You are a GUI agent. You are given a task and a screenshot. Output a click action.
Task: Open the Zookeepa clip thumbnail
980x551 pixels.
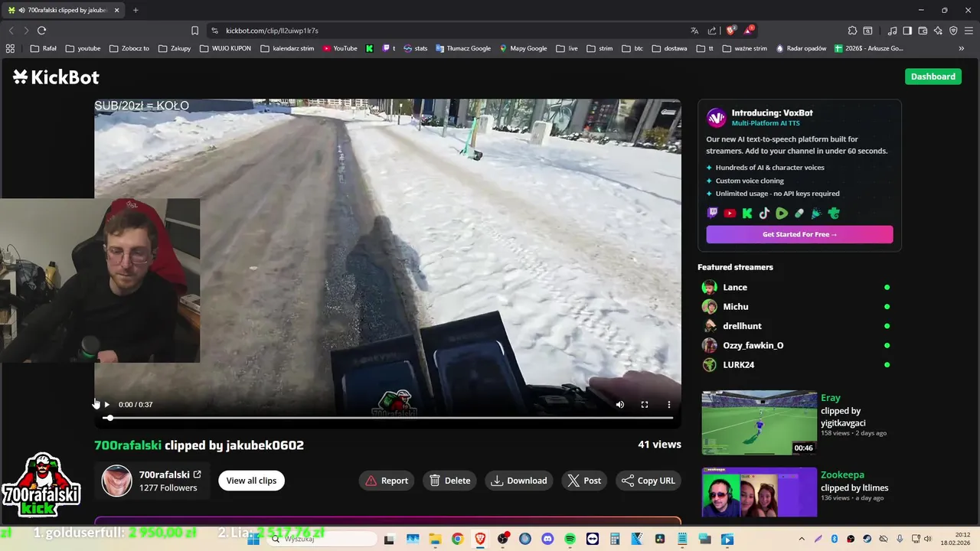pyautogui.click(x=759, y=492)
